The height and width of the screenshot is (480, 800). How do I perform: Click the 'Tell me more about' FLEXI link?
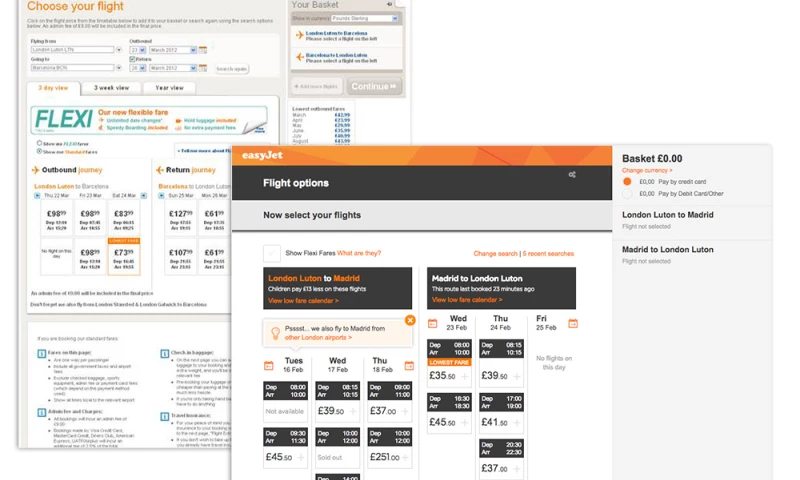tap(203, 151)
